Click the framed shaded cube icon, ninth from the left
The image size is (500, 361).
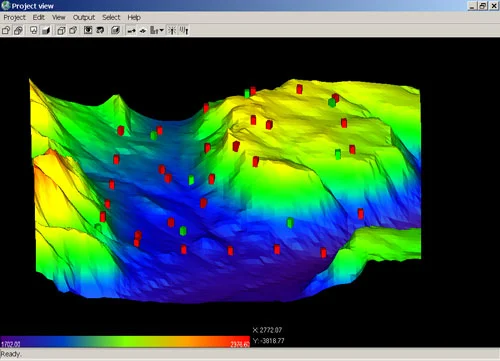point(115,31)
